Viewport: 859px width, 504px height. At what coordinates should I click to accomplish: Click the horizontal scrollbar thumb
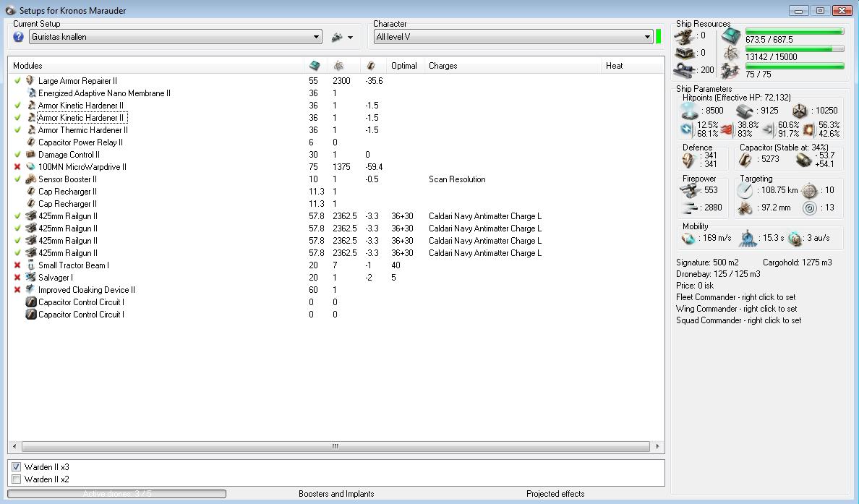[336, 446]
